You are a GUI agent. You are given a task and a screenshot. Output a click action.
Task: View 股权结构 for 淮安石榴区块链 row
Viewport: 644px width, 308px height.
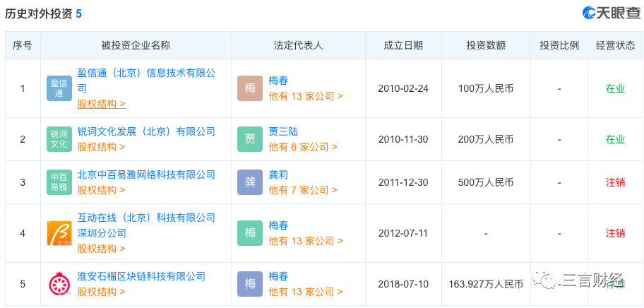[x=102, y=292]
